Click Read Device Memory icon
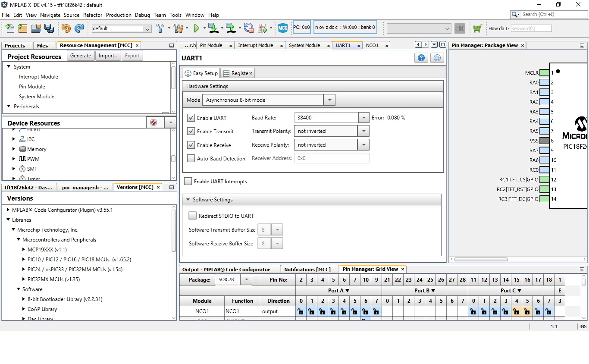This screenshot has width=589, height=364. pyautogui.click(x=231, y=28)
